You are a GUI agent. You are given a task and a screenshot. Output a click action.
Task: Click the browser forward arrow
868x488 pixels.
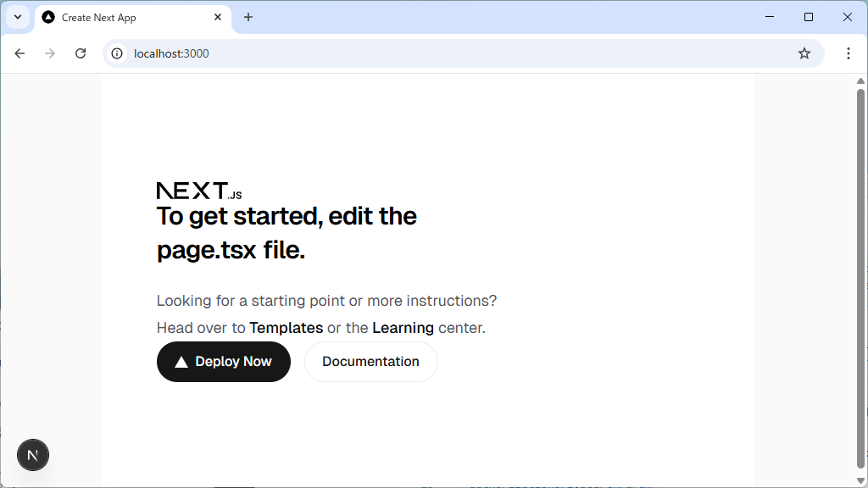coord(50,53)
